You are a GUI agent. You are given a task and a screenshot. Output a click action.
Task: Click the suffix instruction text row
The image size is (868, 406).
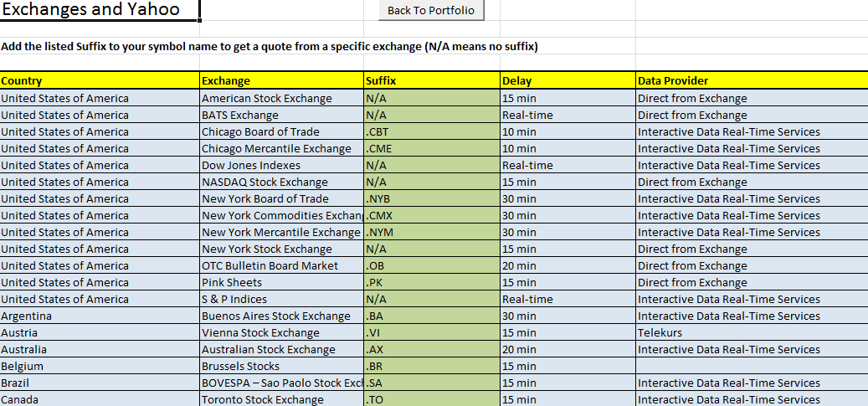coord(270,46)
